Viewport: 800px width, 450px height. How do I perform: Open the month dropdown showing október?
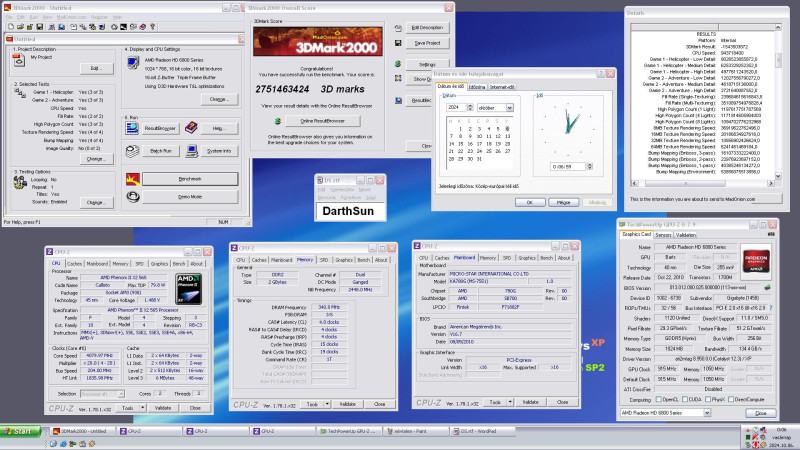tap(509, 108)
